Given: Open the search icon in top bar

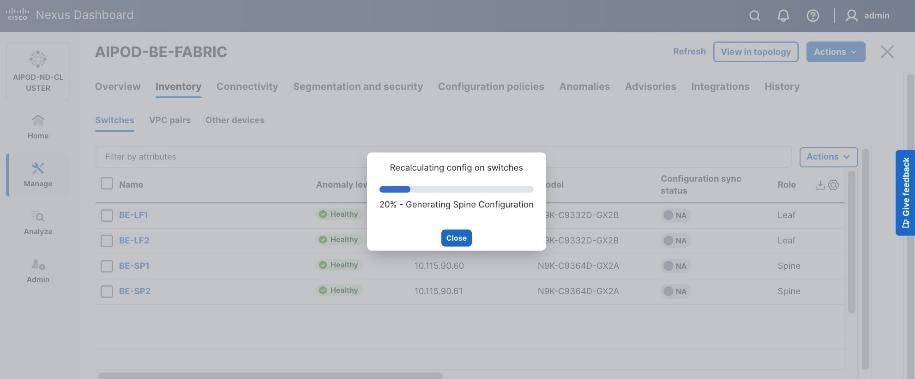Looking at the screenshot, I should pos(755,16).
